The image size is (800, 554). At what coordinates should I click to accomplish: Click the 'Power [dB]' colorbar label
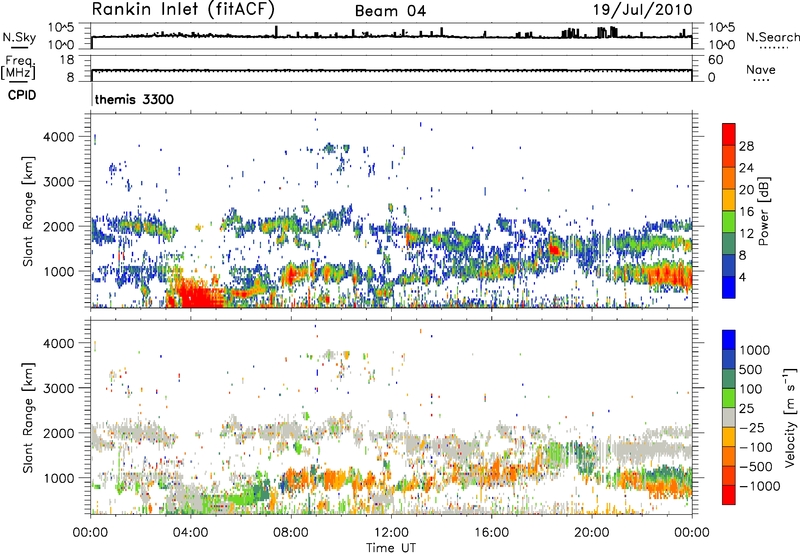[x=764, y=211]
